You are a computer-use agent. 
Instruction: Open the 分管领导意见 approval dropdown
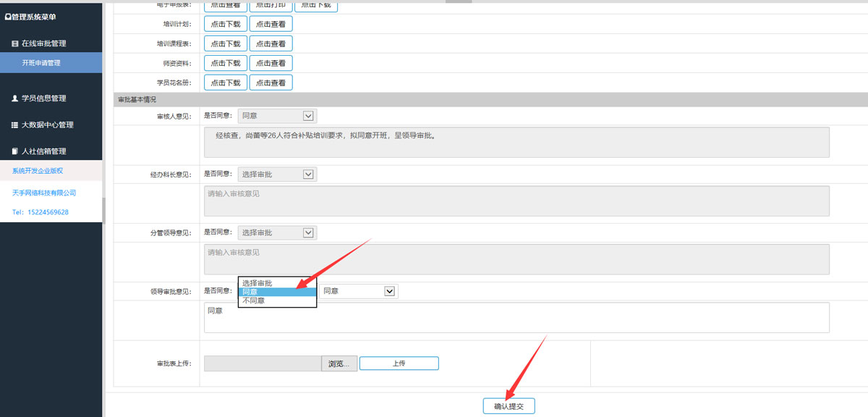(277, 233)
